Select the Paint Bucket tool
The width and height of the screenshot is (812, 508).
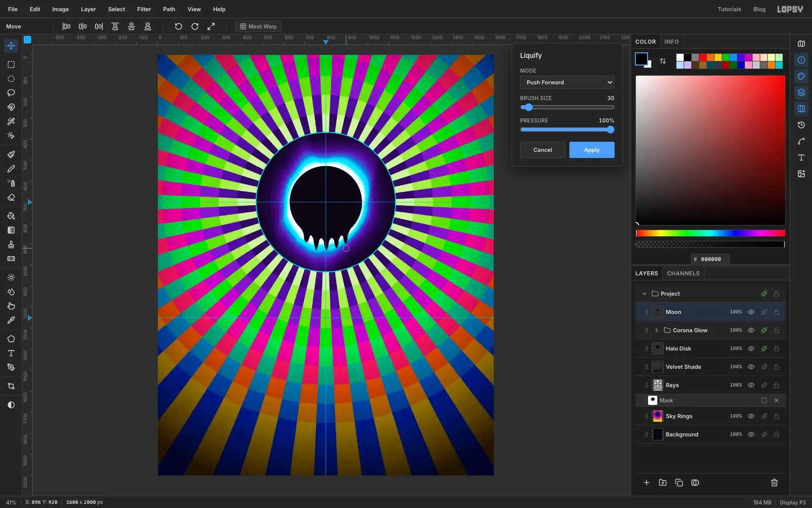pos(11,216)
